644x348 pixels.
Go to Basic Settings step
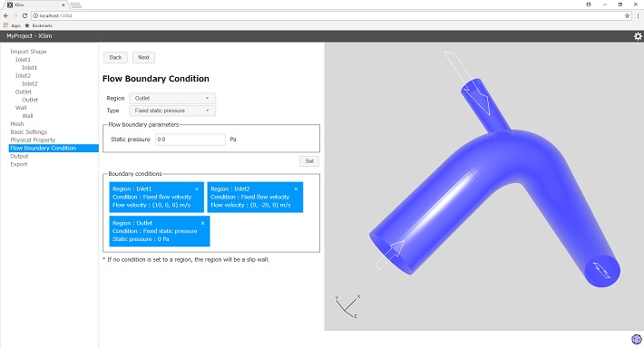(29, 131)
